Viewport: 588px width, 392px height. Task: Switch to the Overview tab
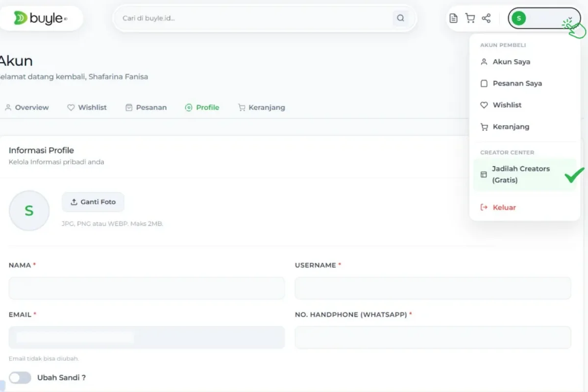coord(27,107)
